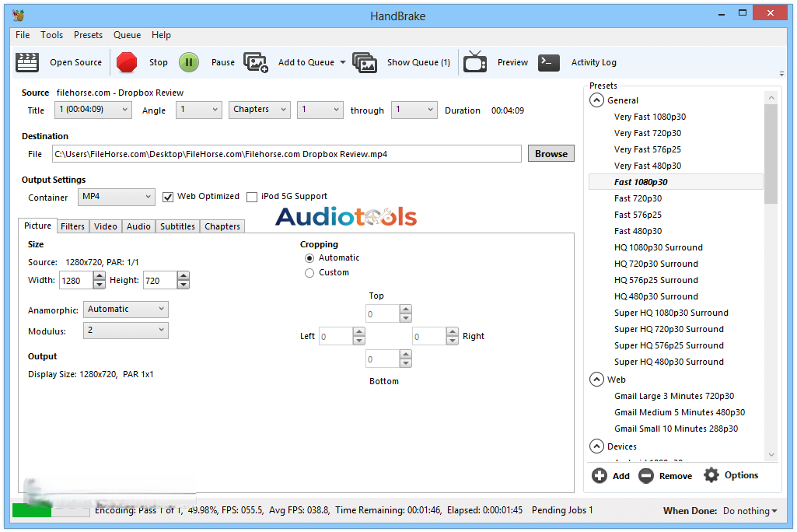Stop the current encode

145,62
